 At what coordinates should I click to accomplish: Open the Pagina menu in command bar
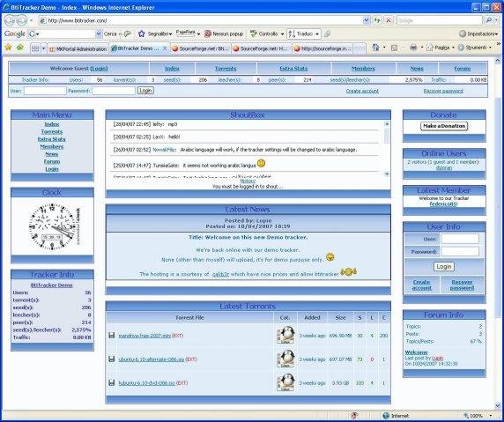(x=440, y=48)
